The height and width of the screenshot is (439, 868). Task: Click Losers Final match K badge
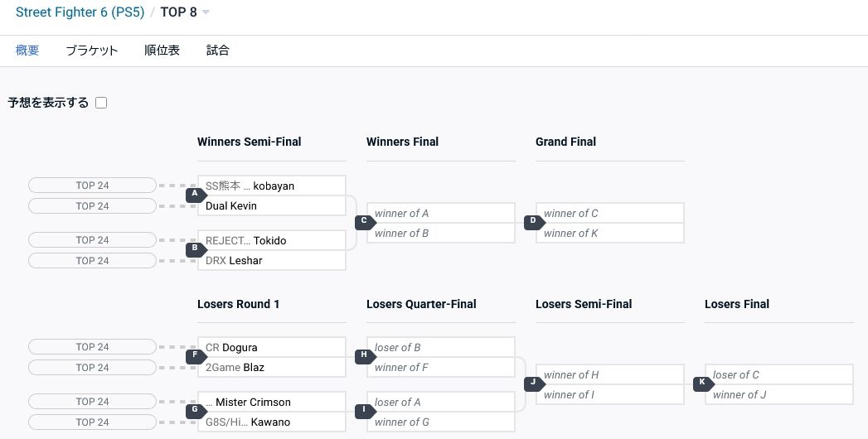coord(702,384)
